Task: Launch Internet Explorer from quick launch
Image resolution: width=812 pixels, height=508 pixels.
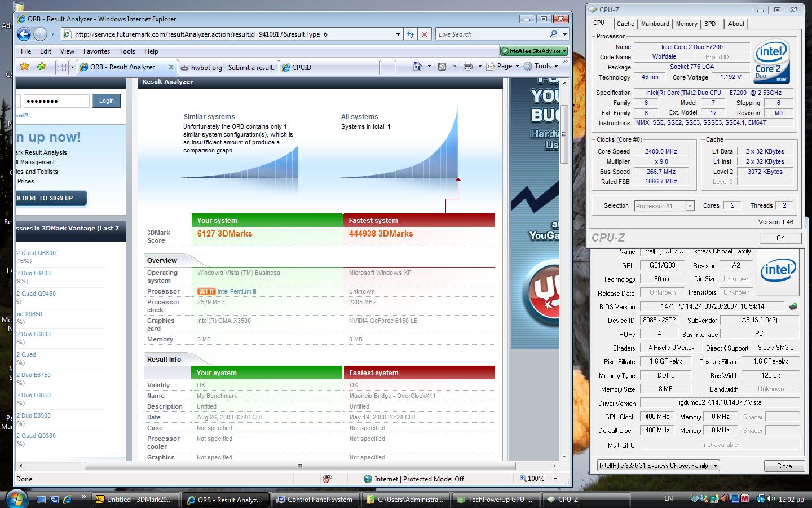Action: coord(67,500)
